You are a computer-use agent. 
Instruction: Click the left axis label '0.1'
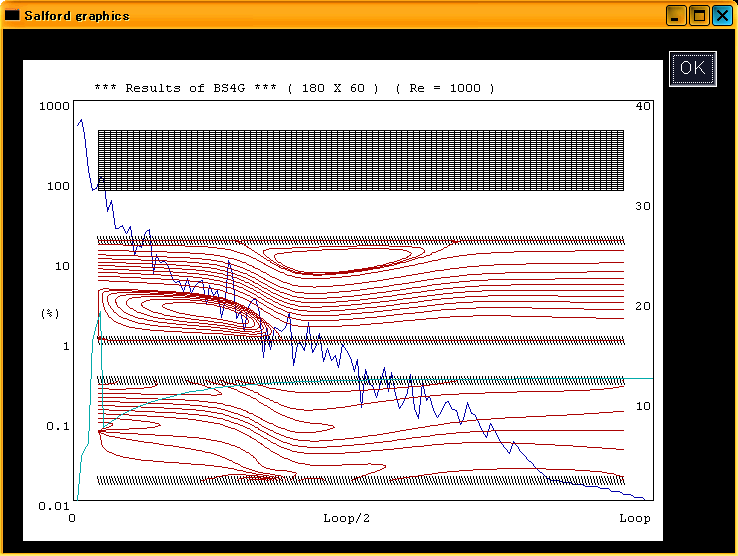click(x=58, y=426)
